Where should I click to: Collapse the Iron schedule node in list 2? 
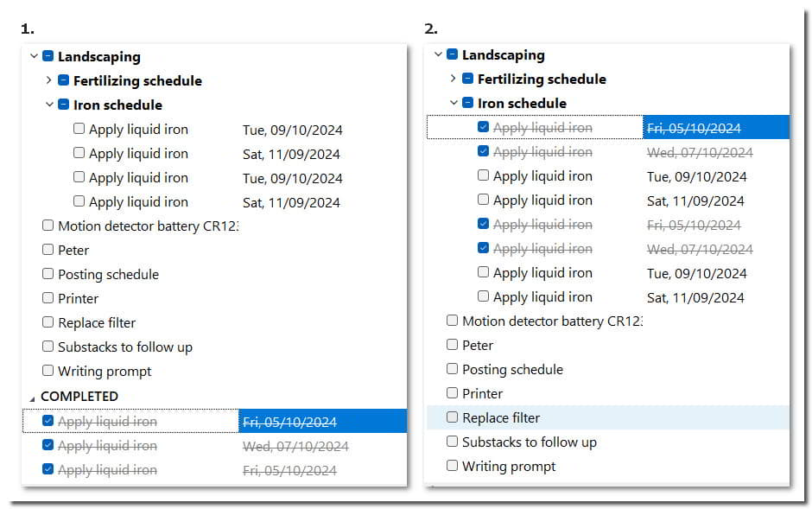[x=454, y=102]
